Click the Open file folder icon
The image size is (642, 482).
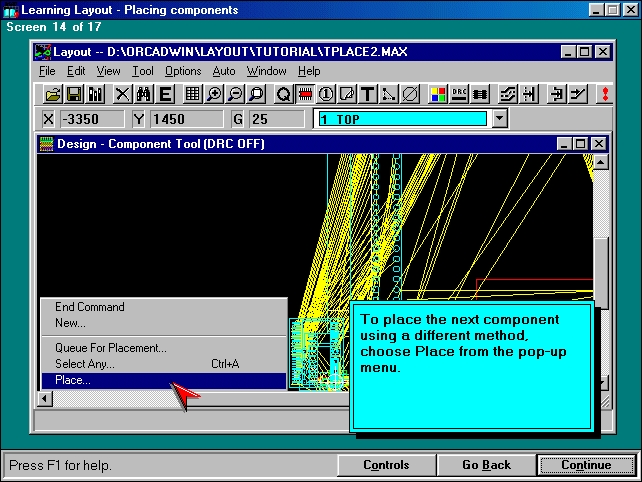tap(53, 94)
